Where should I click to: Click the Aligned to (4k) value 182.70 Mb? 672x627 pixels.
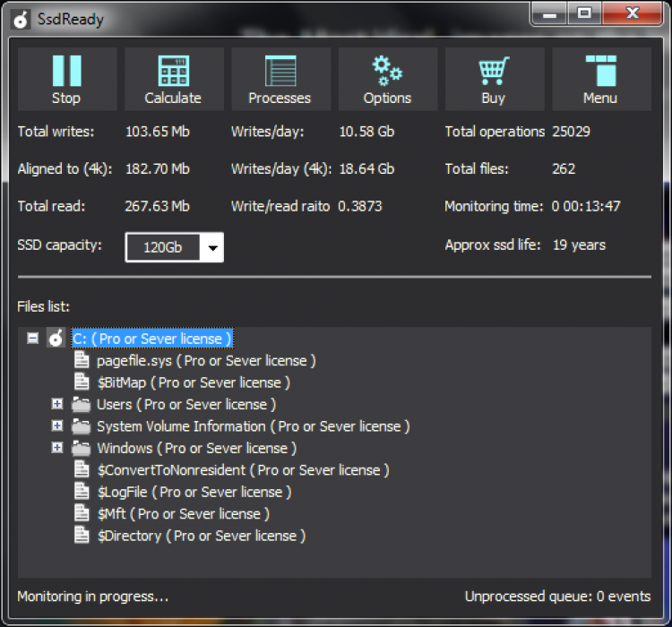pos(158,169)
